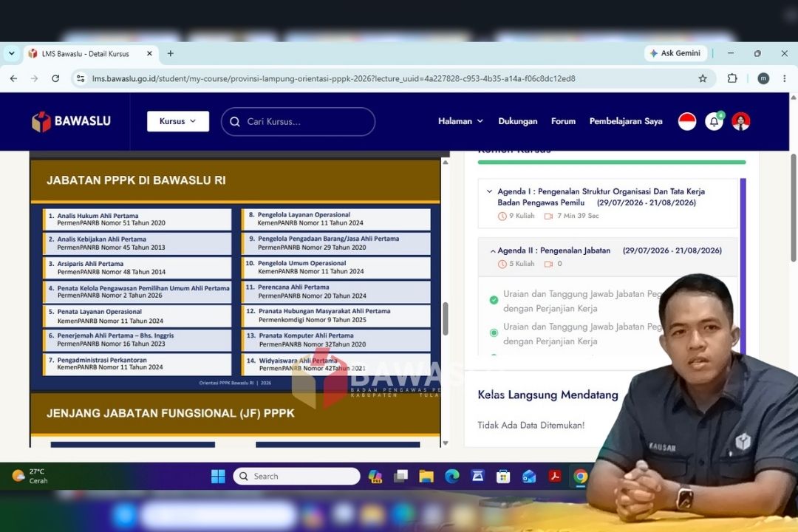Launch Microsoft Edge from the taskbar
Viewport: 798px width, 532px height.
[452, 476]
